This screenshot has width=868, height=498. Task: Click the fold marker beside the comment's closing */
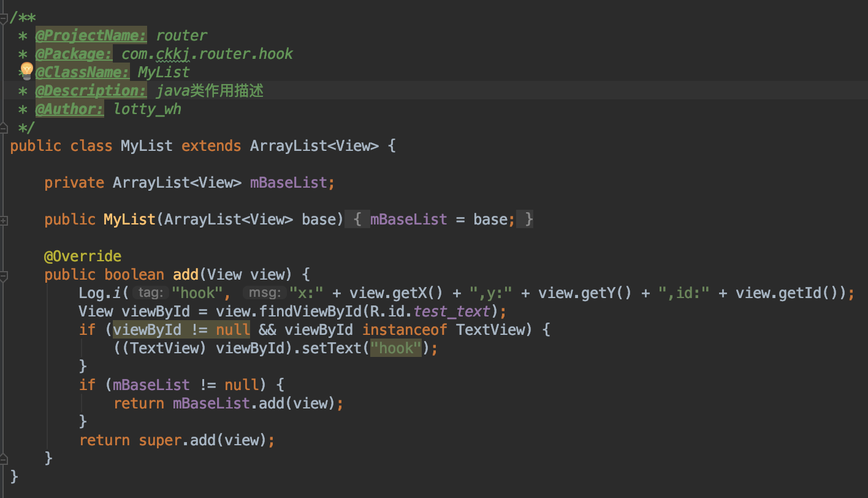pyautogui.click(x=3, y=127)
